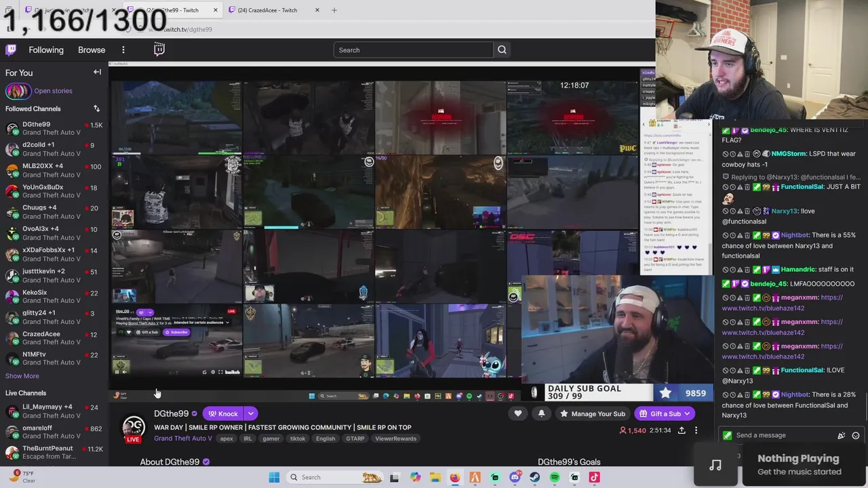Screen dimensions: 868x488
Task: Open glitty24 +1 channel in sidebar
Action: click(54, 317)
